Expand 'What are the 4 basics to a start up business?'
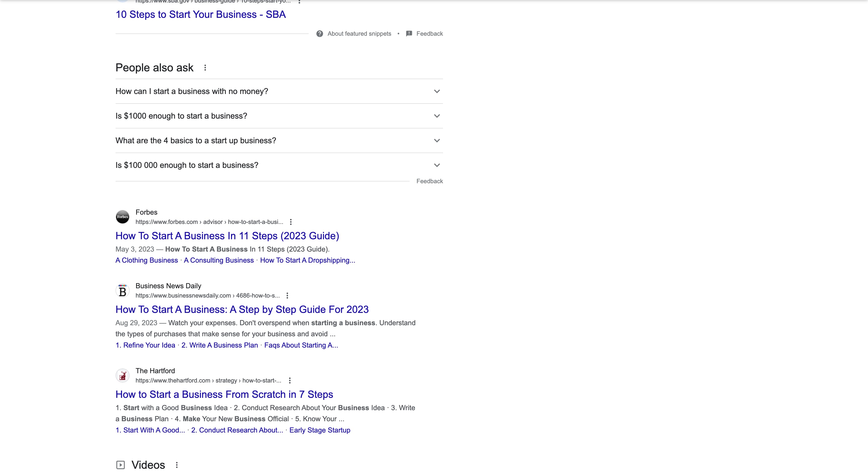The width and height of the screenshot is (868, 474). [x=279, y=140]
